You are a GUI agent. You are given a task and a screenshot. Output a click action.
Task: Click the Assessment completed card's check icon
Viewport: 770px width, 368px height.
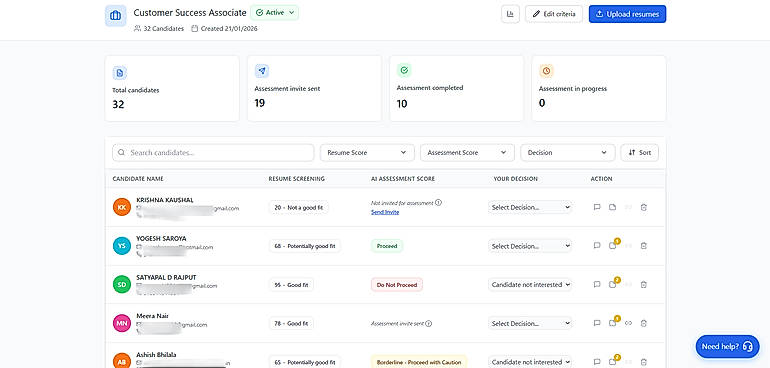pos(404,71)
